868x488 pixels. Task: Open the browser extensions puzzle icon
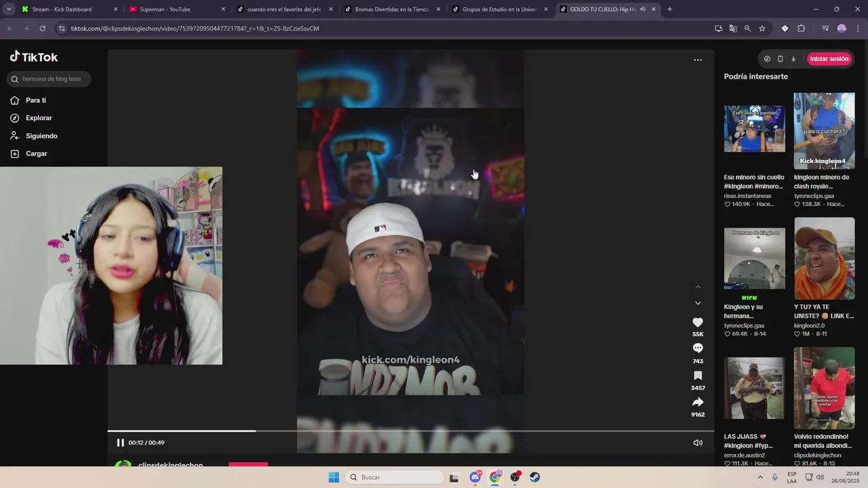tap(801, 28)
